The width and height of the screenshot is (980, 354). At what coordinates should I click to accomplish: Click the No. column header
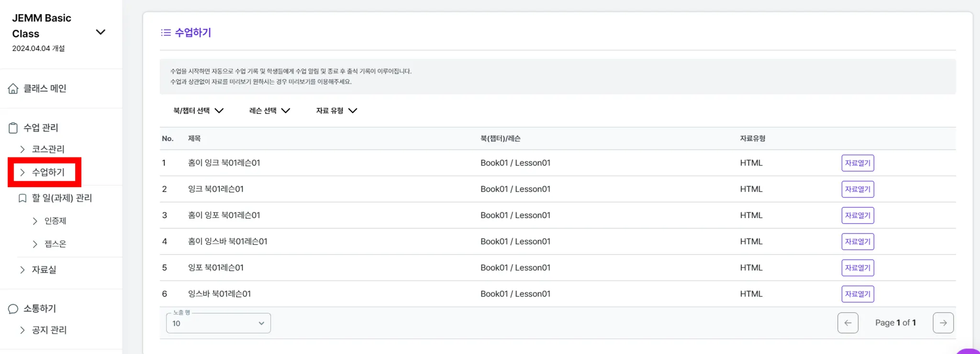click(x=167, y=139)
